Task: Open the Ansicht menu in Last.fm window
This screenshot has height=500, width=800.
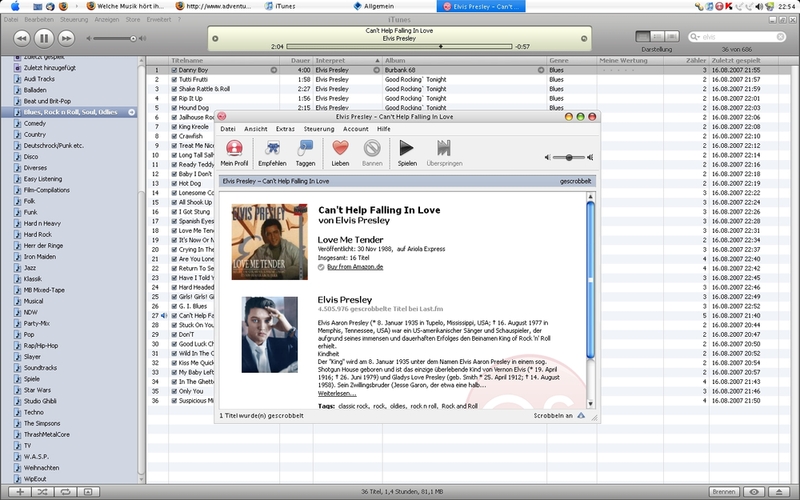Action: (x=256, y=129)
